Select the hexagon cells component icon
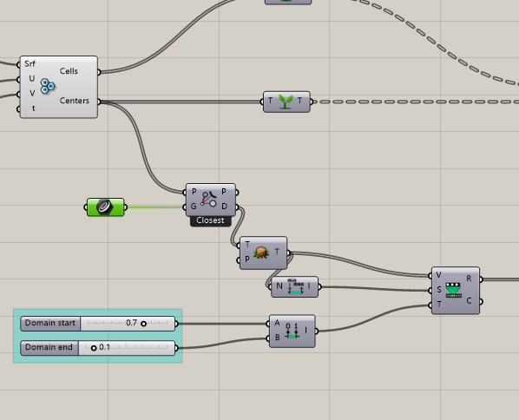 pos(48,87)
